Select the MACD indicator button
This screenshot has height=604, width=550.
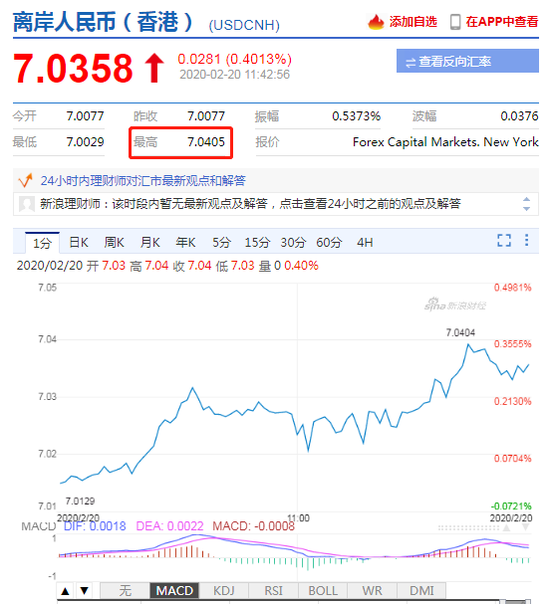click(x=174, y=591)
